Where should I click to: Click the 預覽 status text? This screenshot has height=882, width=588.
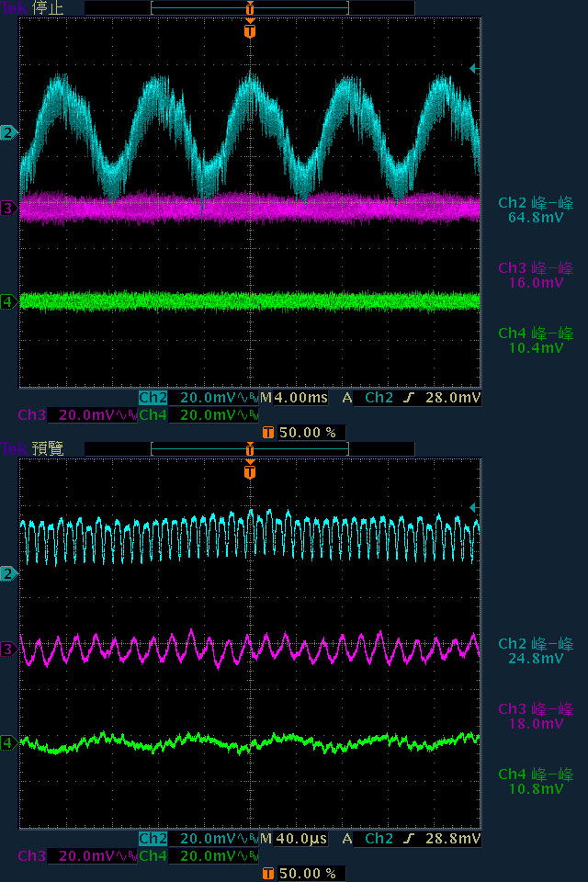click(x=48, y=449)
